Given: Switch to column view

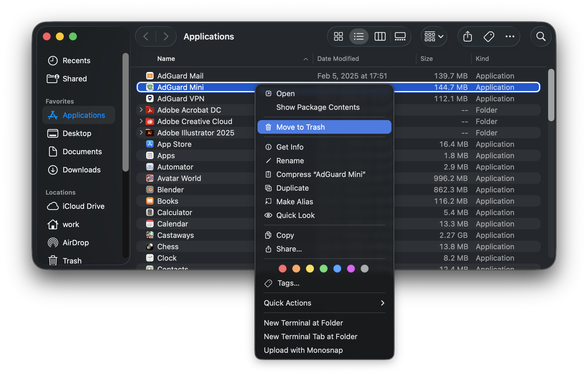Looking at the screenshot, I should click(380, 36).
